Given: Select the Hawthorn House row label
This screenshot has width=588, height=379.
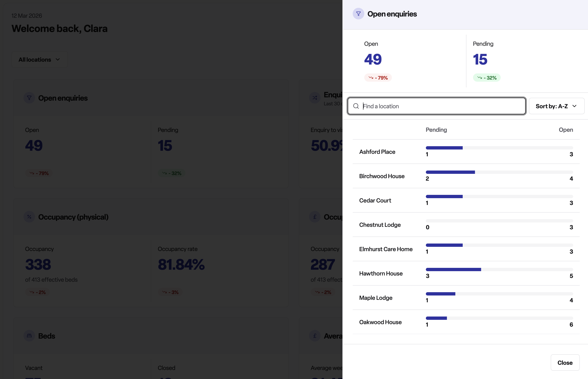Looking at the screenshot, I should tap(381, 273).
